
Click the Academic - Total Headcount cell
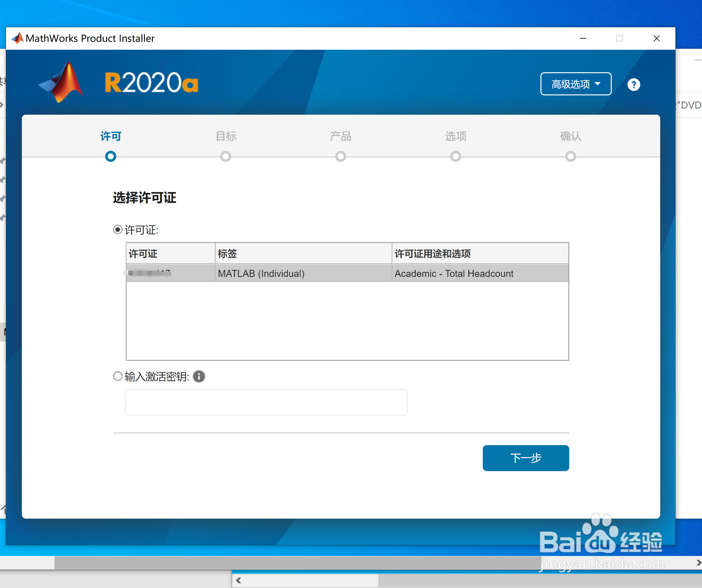click(480, 273)
